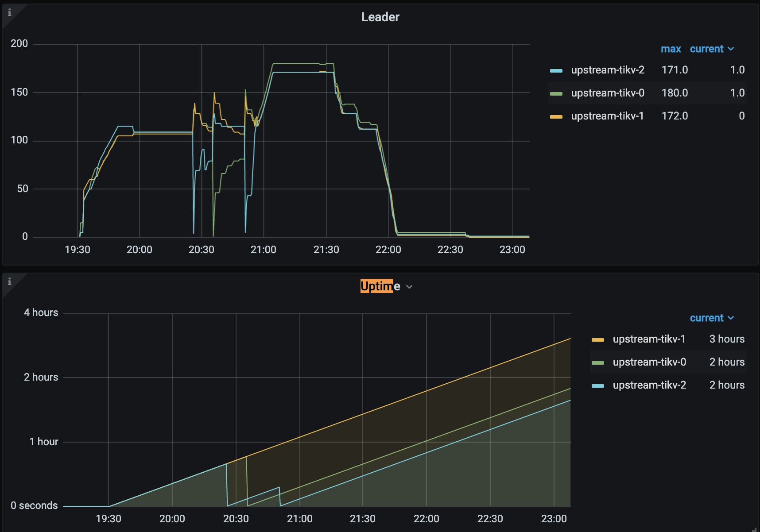Open the Uptime panel title dropdown chevron
Image resolution: width=760 pixels, height=532 pixels.
(x=409, y=287)
